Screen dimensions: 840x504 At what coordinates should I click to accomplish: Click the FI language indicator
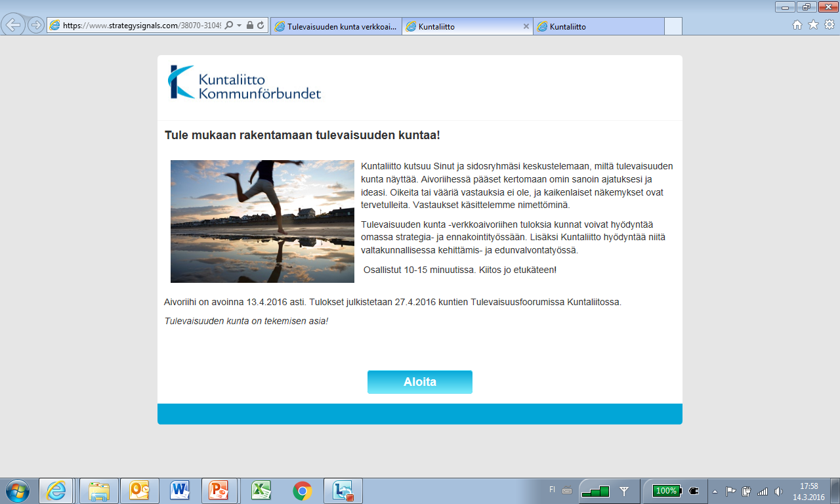pyautogui.click(x=552, y=490)
